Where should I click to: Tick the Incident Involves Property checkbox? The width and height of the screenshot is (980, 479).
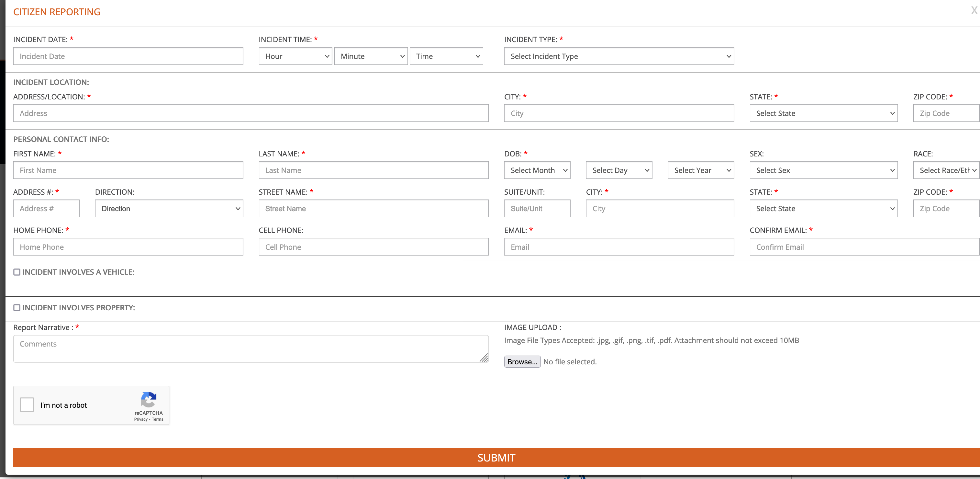tap(17, 308)
